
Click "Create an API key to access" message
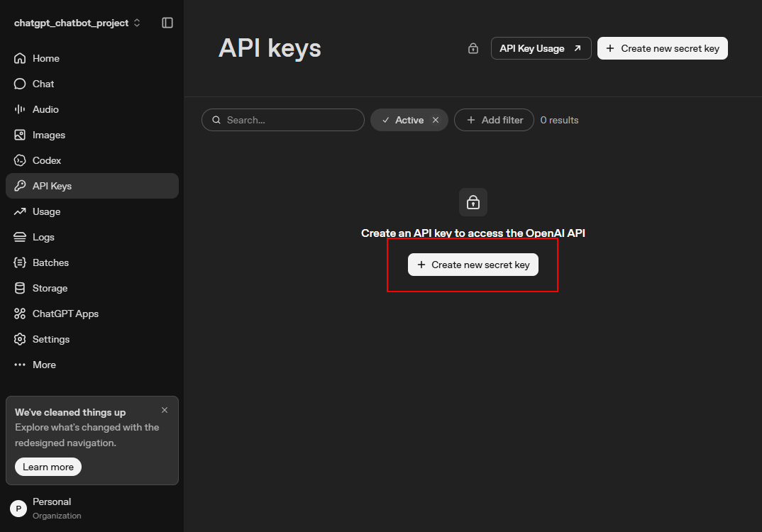click(473, 233)
